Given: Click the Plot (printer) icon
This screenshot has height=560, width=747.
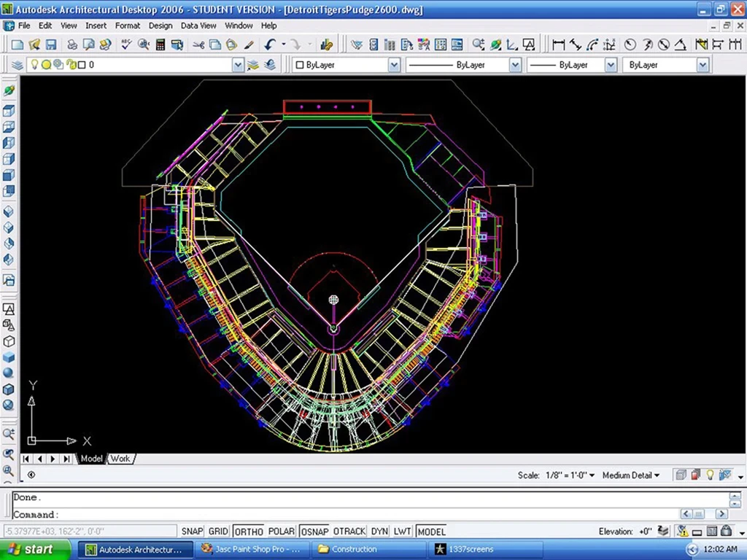Looking at the screenshot, I should tap(72, 45).
